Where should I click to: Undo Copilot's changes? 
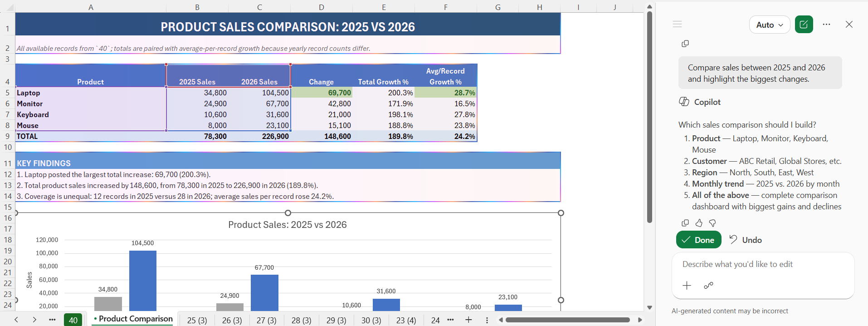(x=745, y=240)
